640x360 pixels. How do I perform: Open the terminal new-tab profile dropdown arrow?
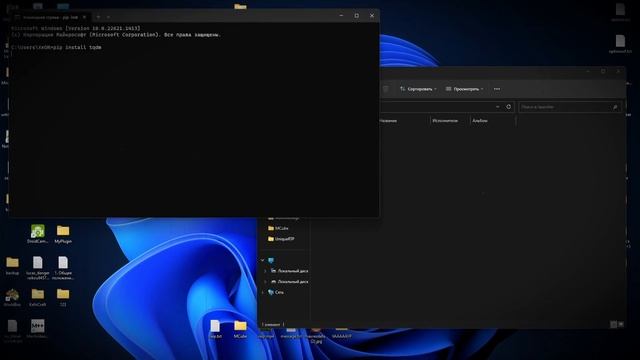click(x=108, y=17)
